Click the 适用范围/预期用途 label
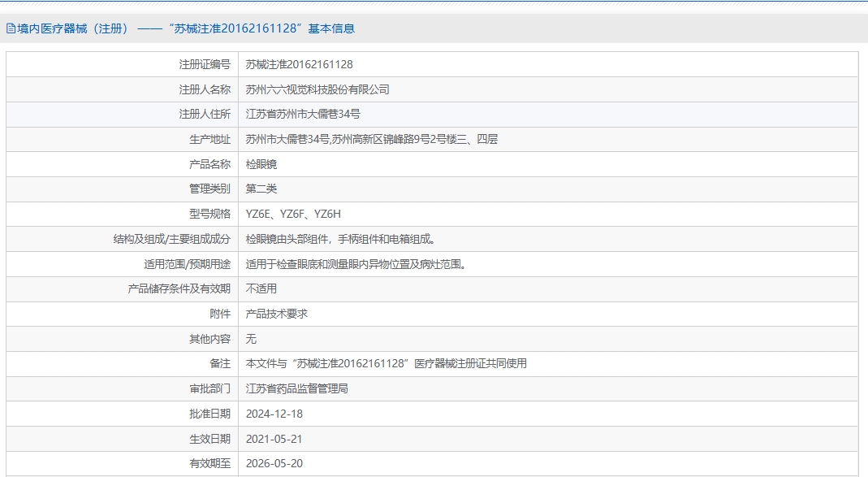The image size is (868, 477). (187, 264)
